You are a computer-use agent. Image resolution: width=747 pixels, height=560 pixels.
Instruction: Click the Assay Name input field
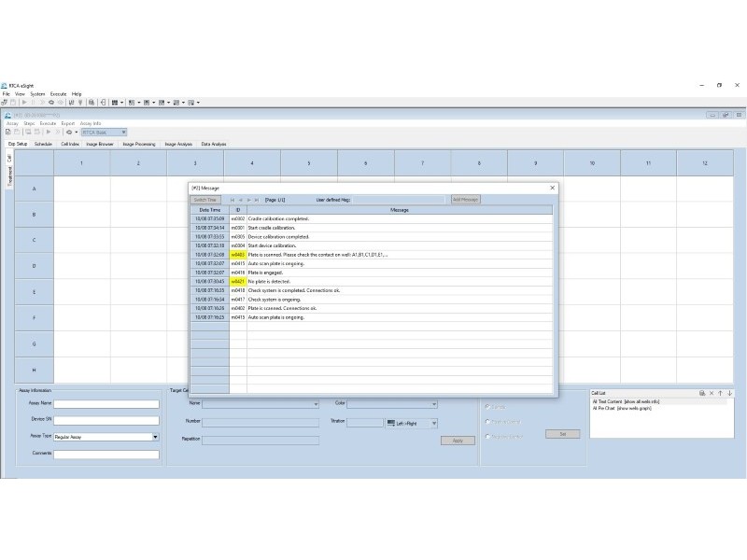tap(106, 404)
